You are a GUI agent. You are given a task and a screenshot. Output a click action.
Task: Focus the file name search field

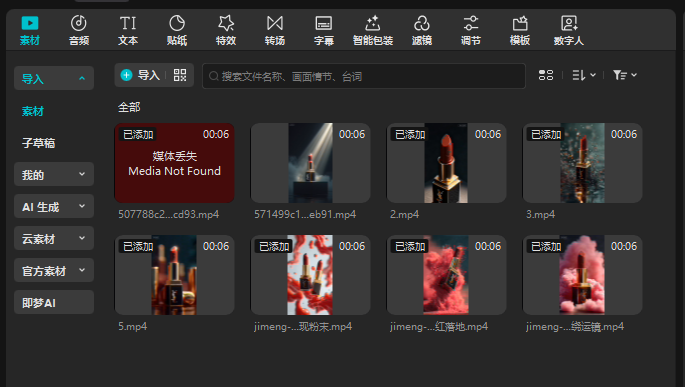tap(363, 76)
